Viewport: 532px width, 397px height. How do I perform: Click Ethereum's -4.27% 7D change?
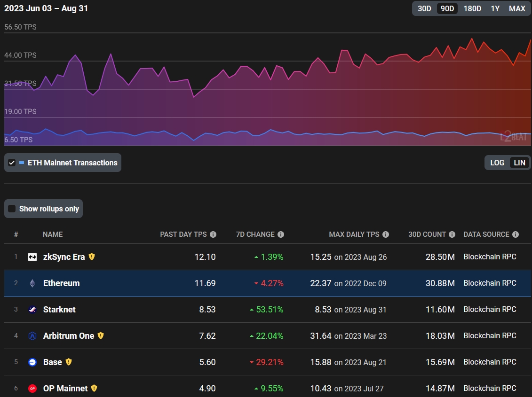pos(269,283)
